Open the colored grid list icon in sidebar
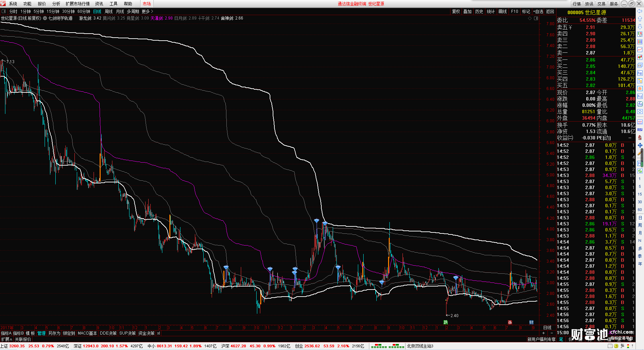Screen dimensions: 644x350 [640, 42]
